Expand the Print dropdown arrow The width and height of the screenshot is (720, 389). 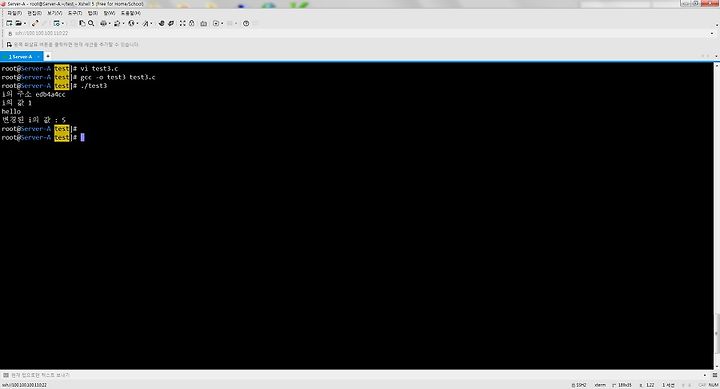tap(109, 23)
